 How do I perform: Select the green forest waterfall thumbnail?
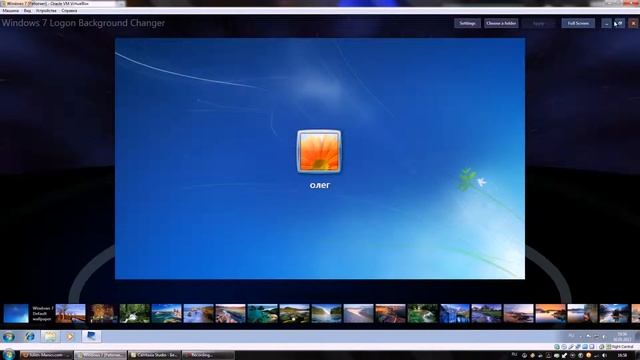135,313
